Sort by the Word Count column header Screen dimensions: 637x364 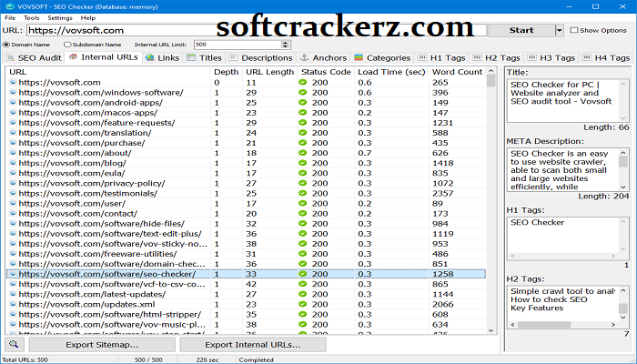pos(457,72)
